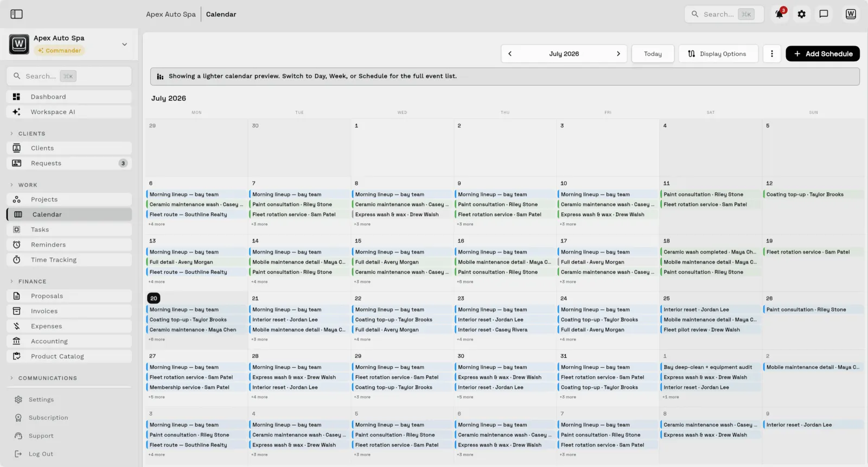Open 'Interior reset · Jordan Lee' on Sunday 9
Screen dimensions: 868x467
[813, 425]
